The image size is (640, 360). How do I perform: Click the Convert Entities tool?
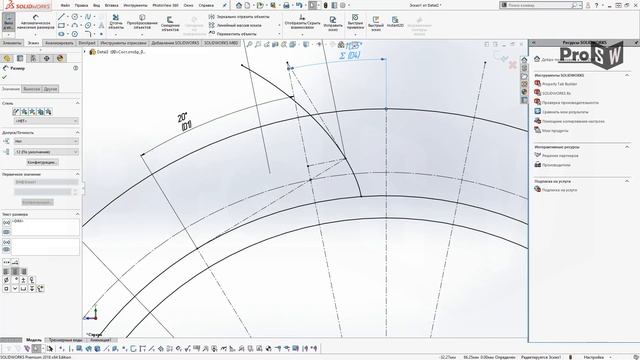pyautogui.click(x=142, y=22)
